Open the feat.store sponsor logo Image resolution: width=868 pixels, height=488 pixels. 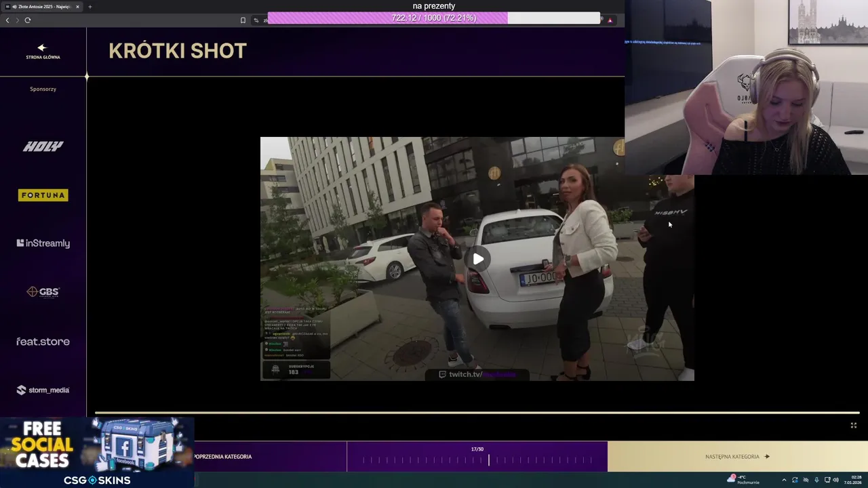pos(43,342)
